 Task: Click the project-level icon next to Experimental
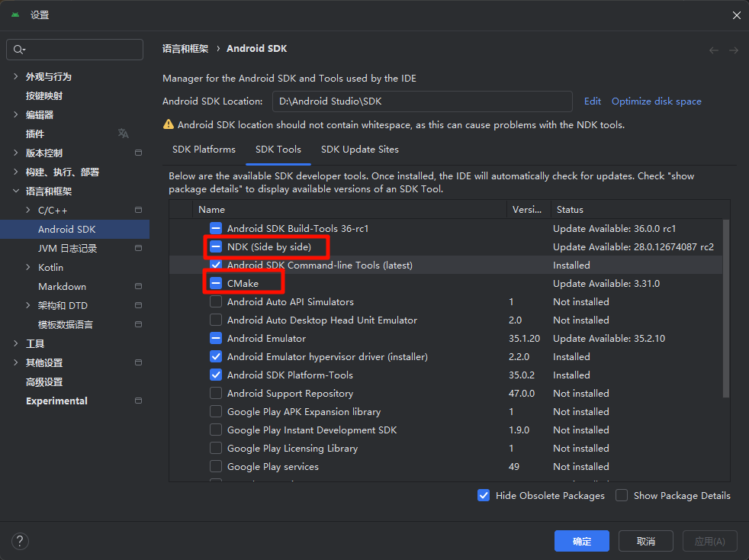(x=138, y=401)
